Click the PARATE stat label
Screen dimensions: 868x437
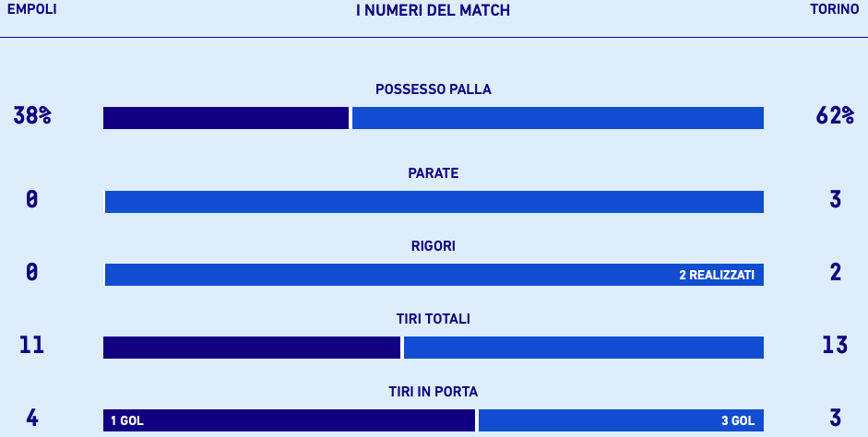pos(433,173)
